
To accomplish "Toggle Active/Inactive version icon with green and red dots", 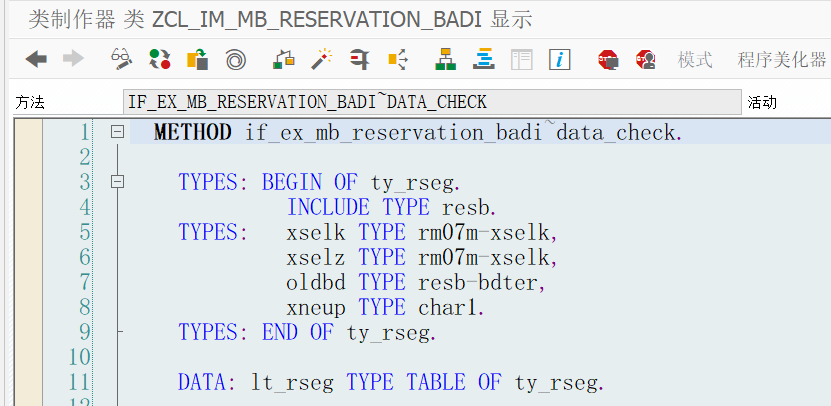I will 160,59.
